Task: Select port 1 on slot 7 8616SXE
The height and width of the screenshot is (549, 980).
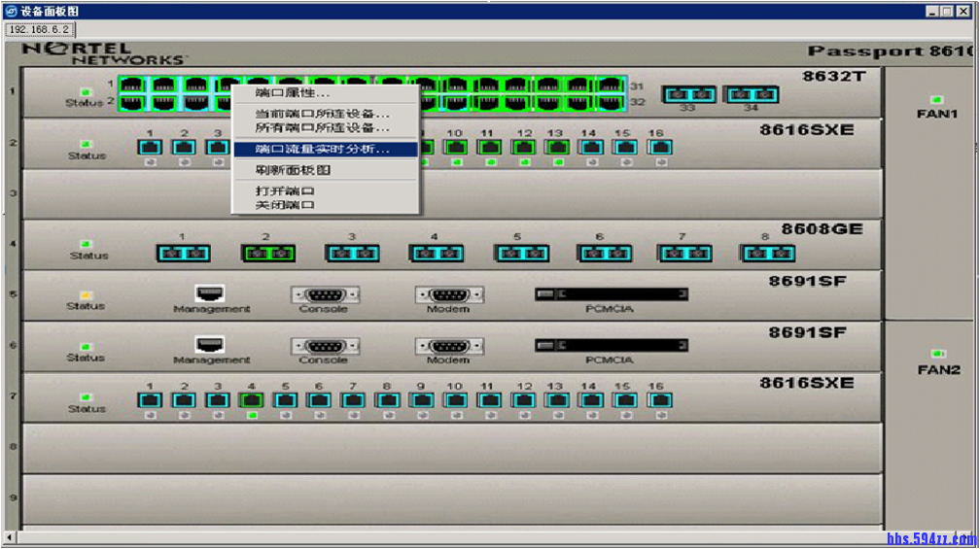Action: [x=150, y=400]
